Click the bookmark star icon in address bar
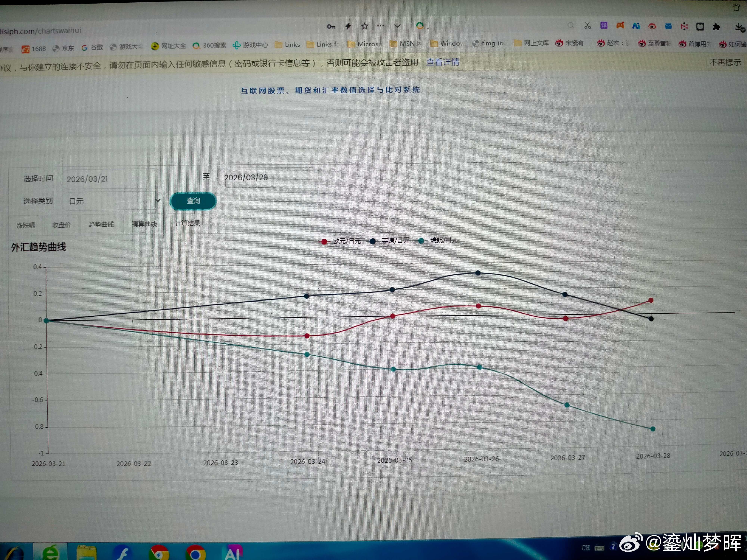The height and width of the screenshot is (560, 747). [x=364, y=26]
